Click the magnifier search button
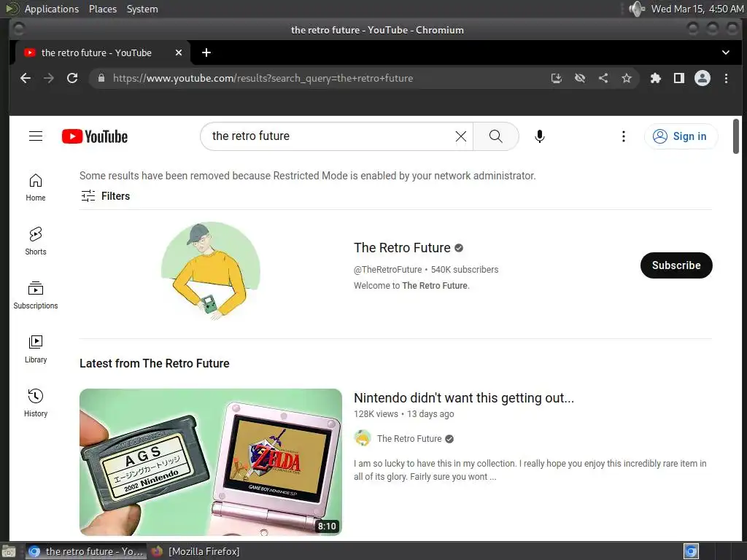 pyautogui.click(x=495, y=136)
